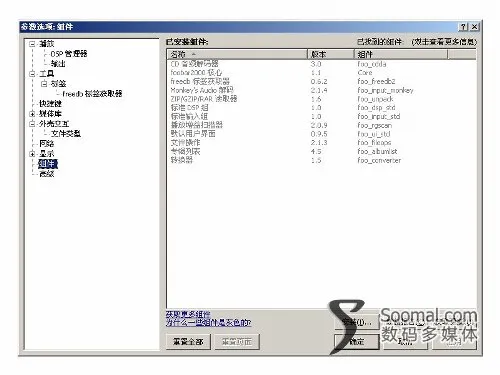Collapse the 工具 tree node
500x375 pixels.
[32, 74]
